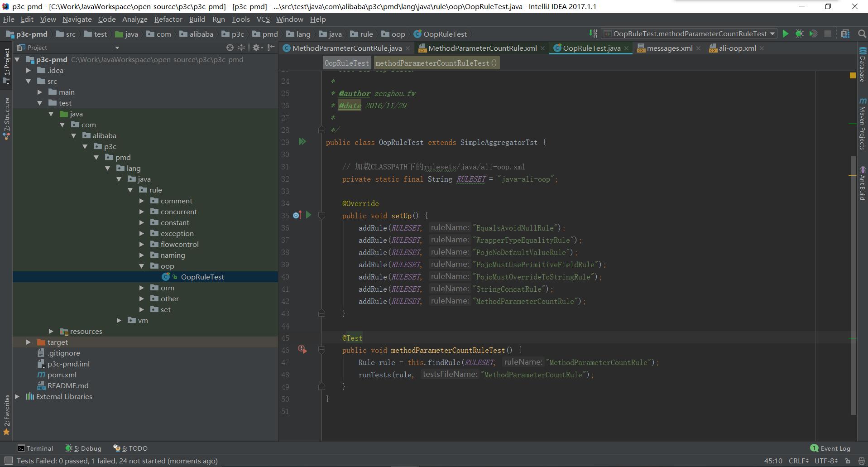The image size is (868, 467).
Task: Expand the concurrent package
Action: (x=142, y=212)
